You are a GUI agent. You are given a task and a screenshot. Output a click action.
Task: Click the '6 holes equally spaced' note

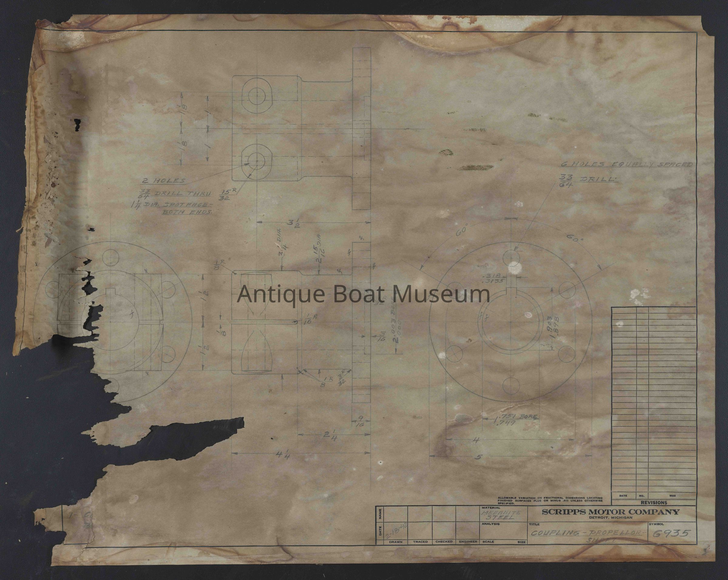[627, 165]
